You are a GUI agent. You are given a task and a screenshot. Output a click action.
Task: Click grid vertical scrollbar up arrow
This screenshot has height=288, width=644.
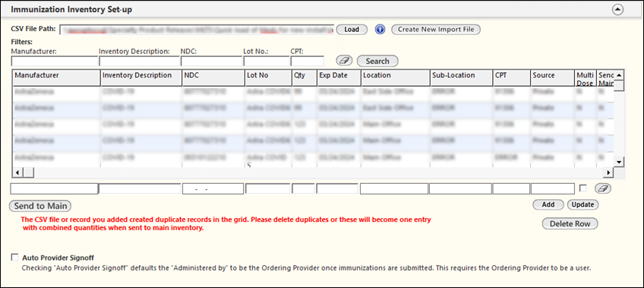click(x=619, y=74)
